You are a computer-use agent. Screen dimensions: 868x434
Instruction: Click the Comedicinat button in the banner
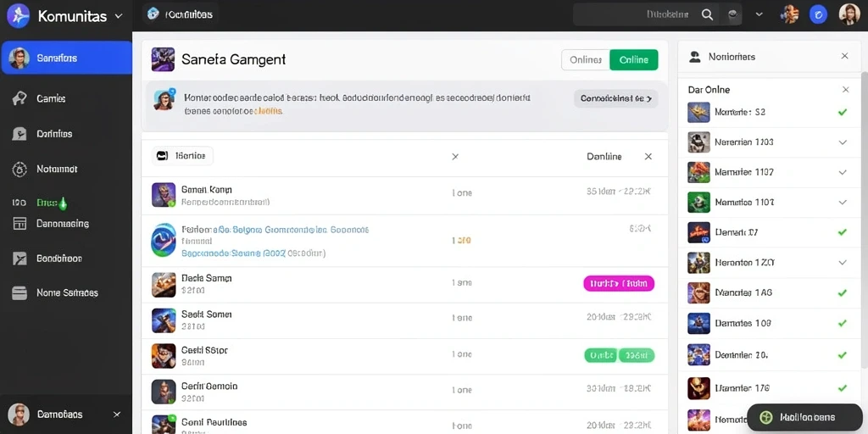pos(615,98)
